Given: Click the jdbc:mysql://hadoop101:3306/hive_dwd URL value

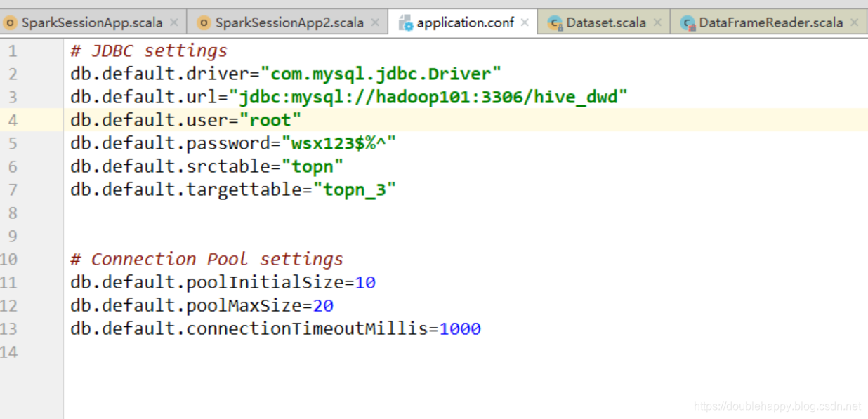Looking at the screenshot, I should tap(428, 97).
